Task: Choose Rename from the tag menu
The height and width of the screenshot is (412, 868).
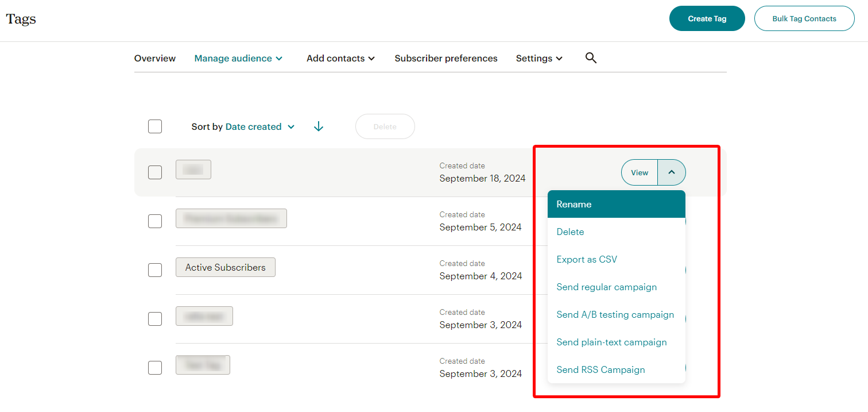Action: [617, 204]
